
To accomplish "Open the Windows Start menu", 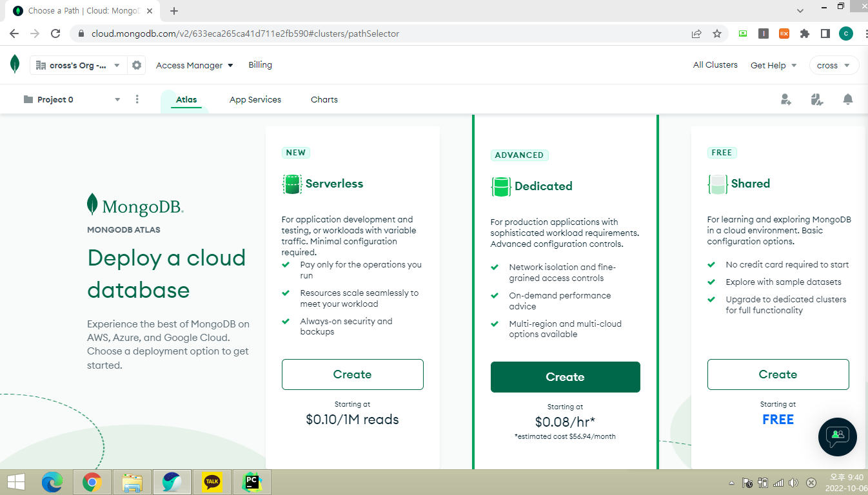I will [15, 482].
